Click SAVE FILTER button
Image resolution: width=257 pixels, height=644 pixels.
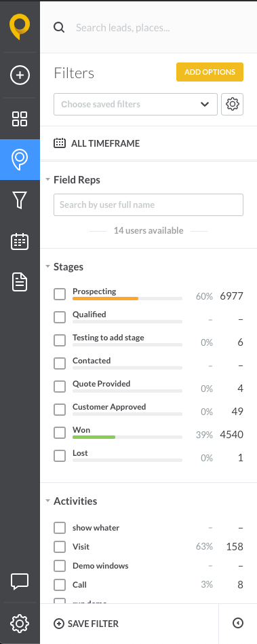click(x=86, y=624)
